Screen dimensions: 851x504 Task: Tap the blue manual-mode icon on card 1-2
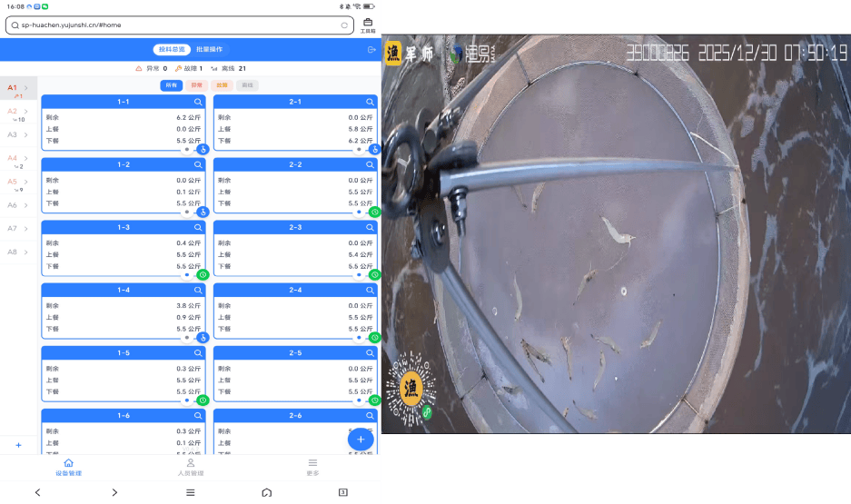click(203, 212)
